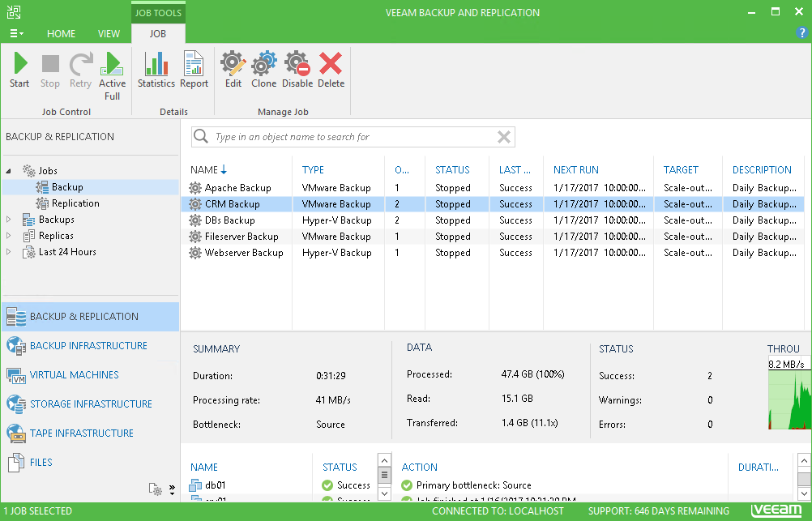
Task: Click 'Support: 646 Days Remaining' status text
Action: tap(658, 511)
